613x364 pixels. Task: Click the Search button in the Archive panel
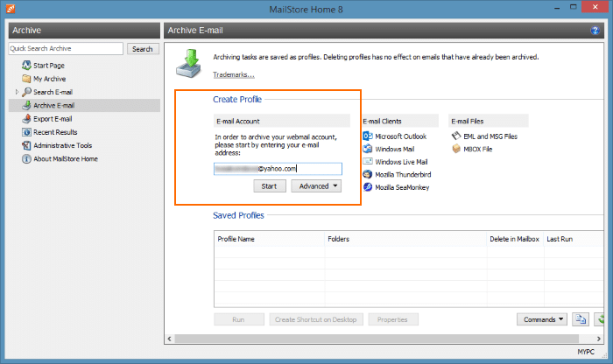[x=143, y=49]
